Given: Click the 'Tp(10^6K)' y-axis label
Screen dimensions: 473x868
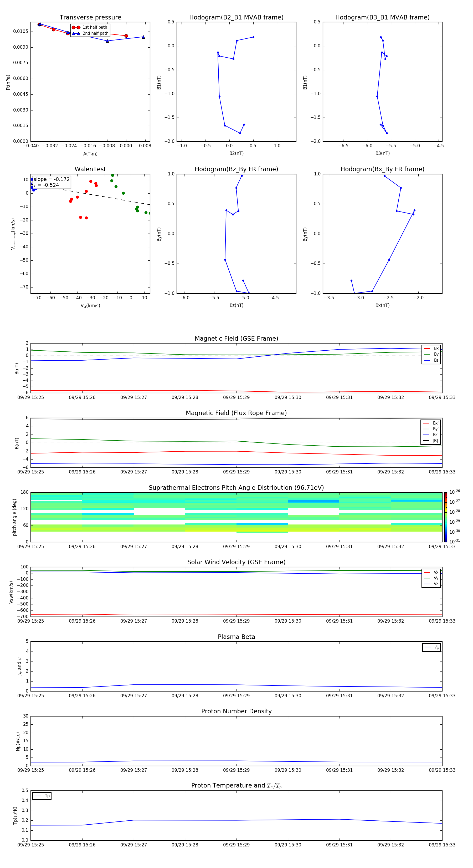Looking at the screenshot, I should tap(16, 815).
